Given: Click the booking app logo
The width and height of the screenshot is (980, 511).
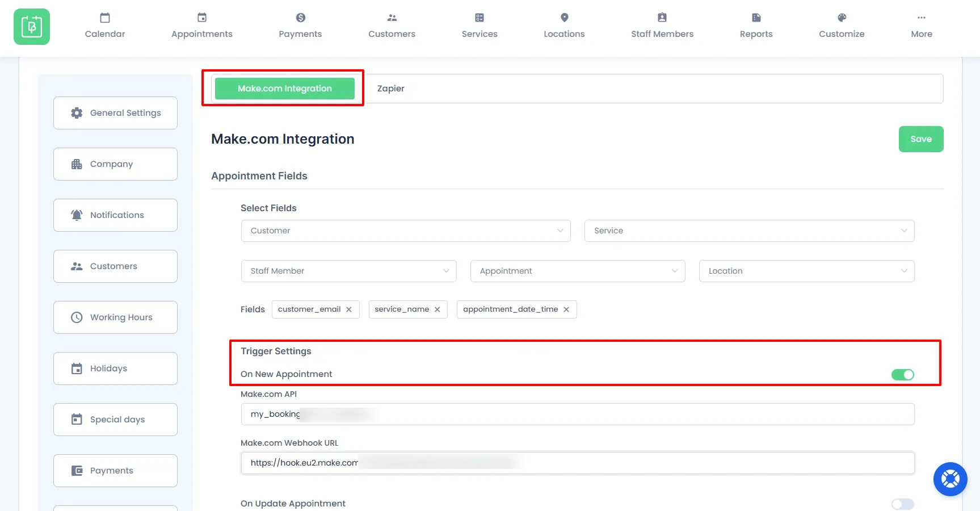Looking at the screenshot, I should click(x=32, y=26).
